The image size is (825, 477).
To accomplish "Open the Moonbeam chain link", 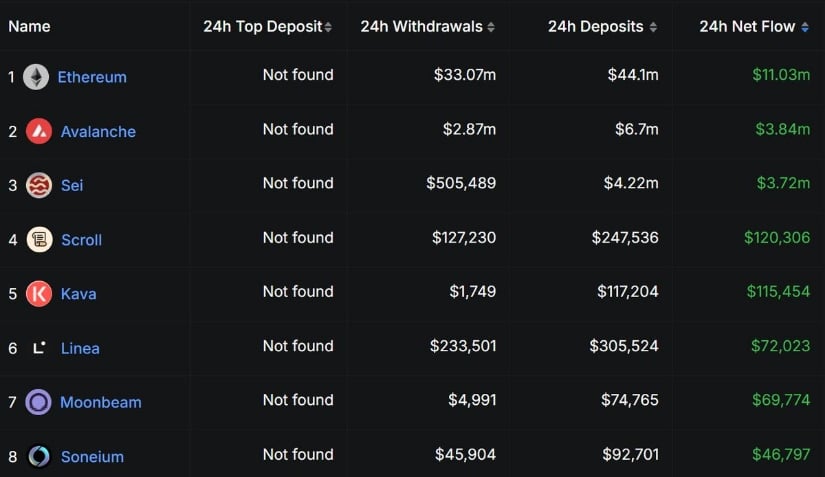I will tap(101, 402).
